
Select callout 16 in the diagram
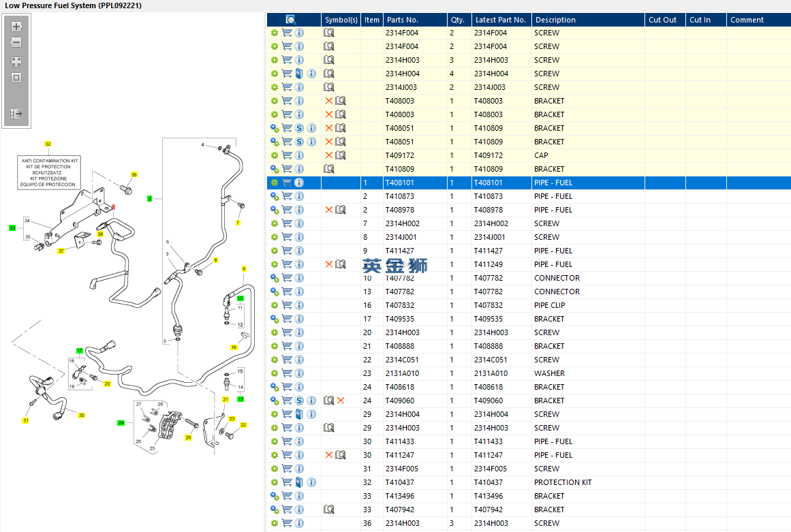coord(234,347)
